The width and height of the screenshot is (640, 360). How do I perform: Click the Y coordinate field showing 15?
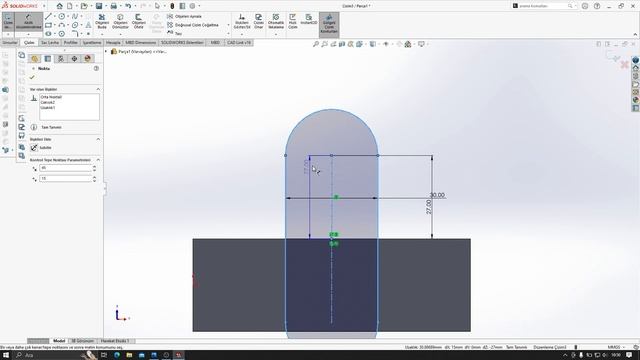65,179
